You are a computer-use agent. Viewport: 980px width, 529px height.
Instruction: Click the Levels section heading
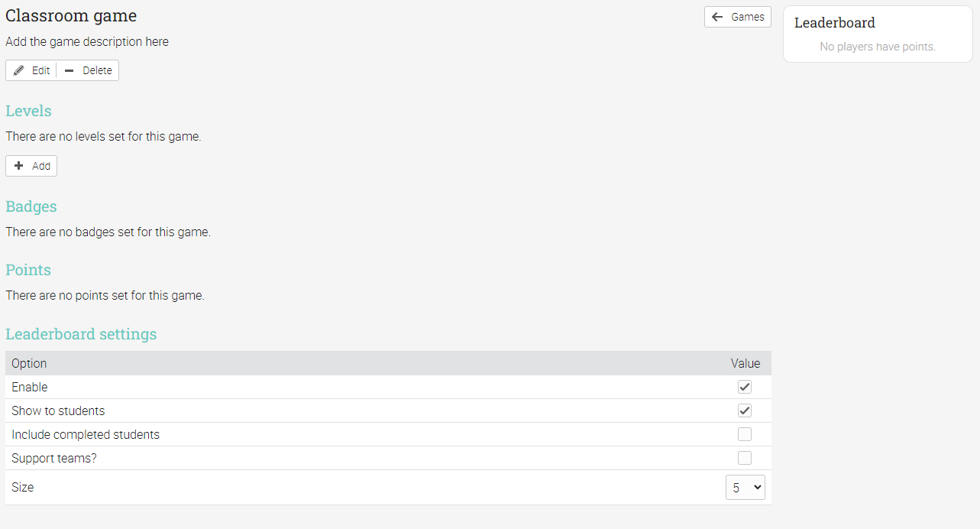28,111
